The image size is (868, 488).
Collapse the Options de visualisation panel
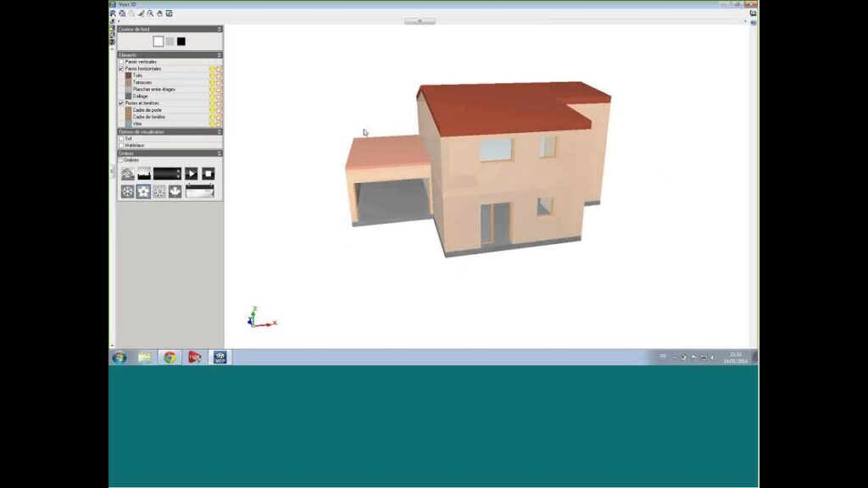pos(219,132)
